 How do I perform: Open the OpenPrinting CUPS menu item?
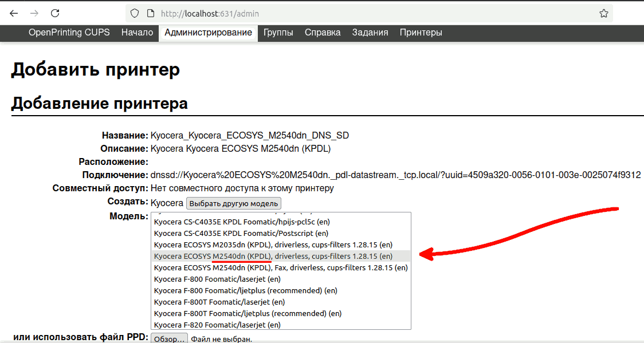[69, 33]
